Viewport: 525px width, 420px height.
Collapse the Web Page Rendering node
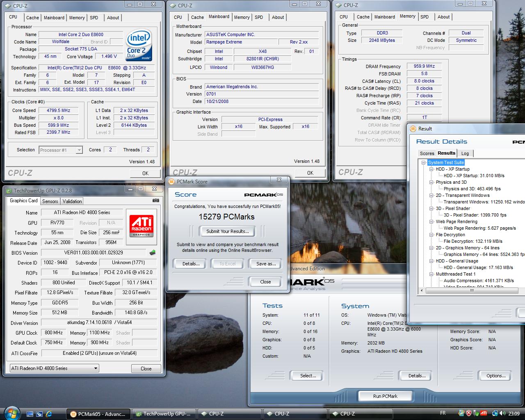[431, 221]
